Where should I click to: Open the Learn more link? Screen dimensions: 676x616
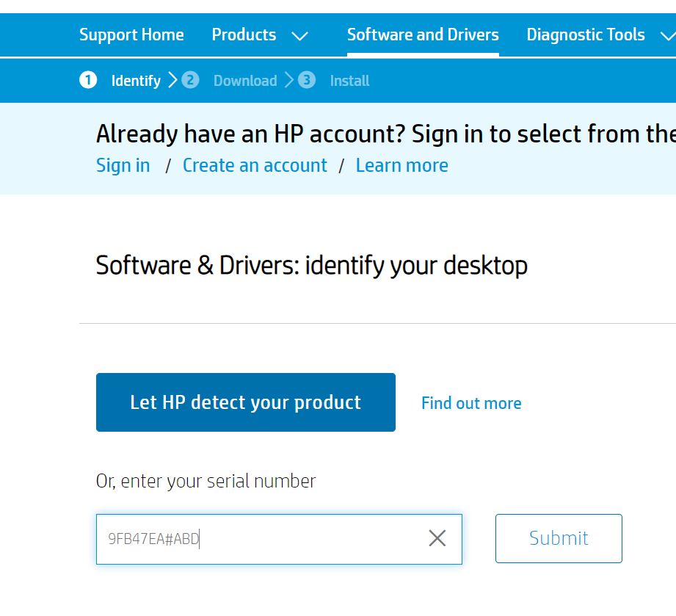pos(401,166)
